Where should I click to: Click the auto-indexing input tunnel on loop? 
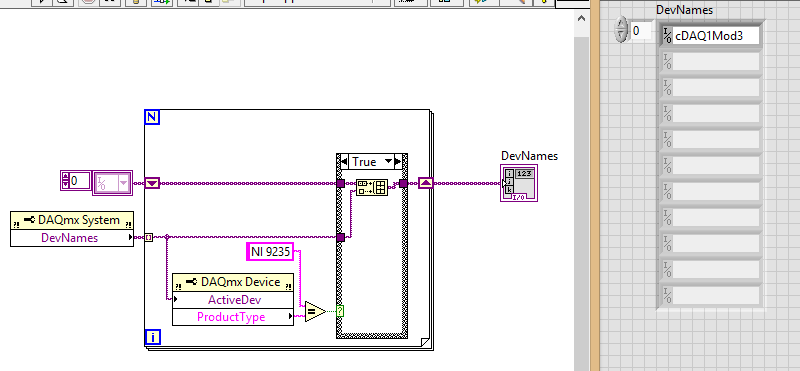(148, 237)
